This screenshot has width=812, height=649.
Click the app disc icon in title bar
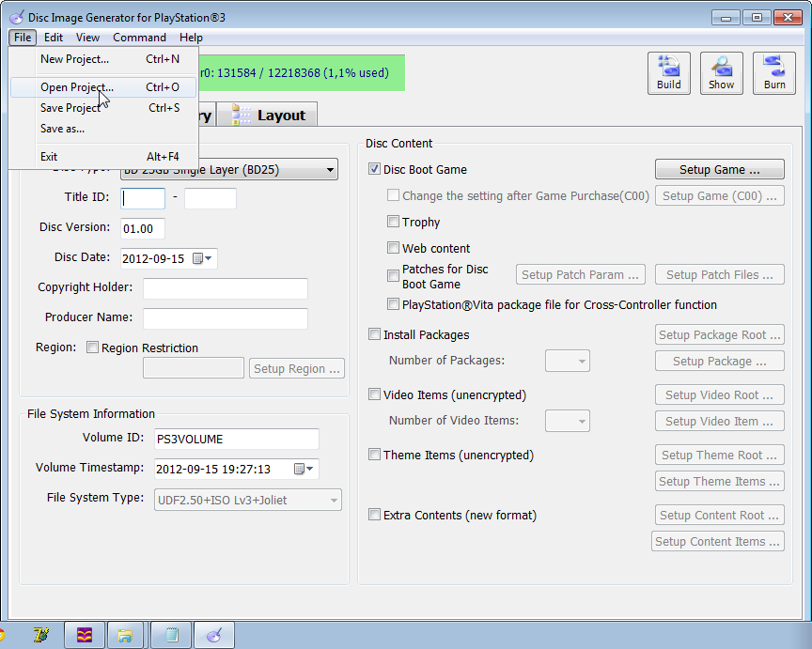coord(16,17)
